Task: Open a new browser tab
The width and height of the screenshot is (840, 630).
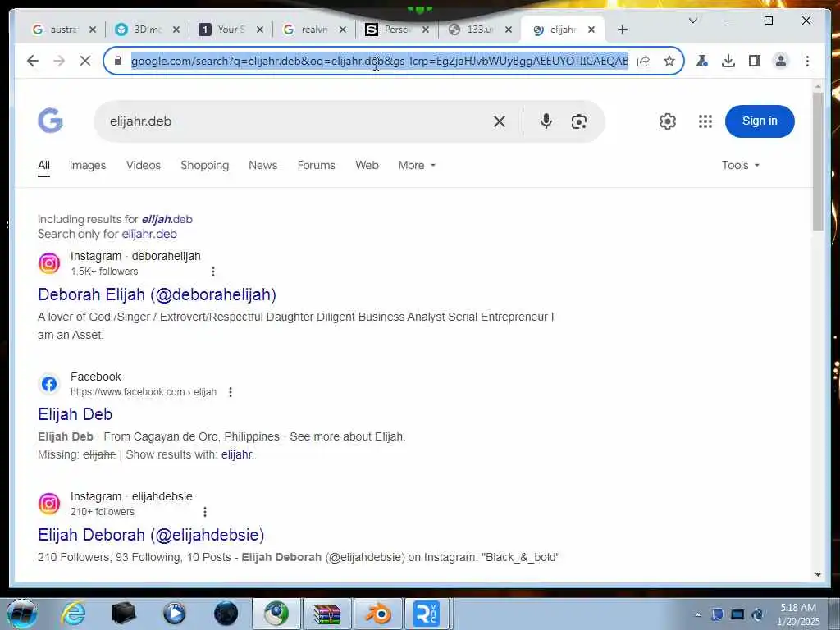Action: pos(623,30)
